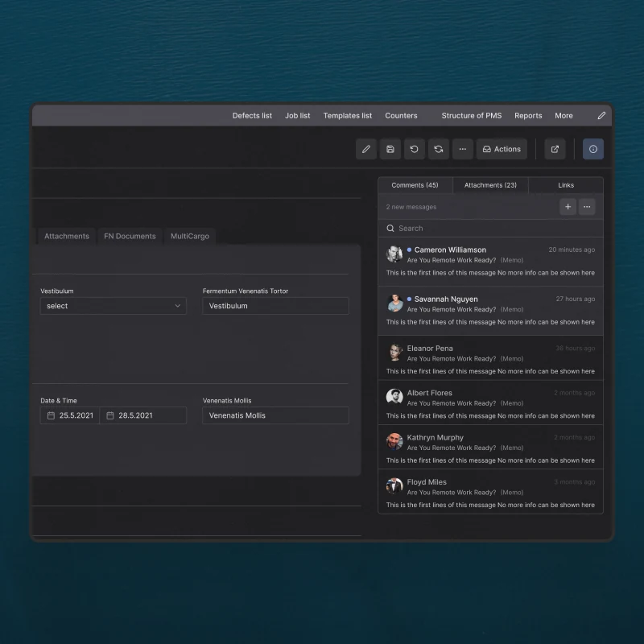
Task: Select Counters in top navigation
Action: click(x=401, y=116)
